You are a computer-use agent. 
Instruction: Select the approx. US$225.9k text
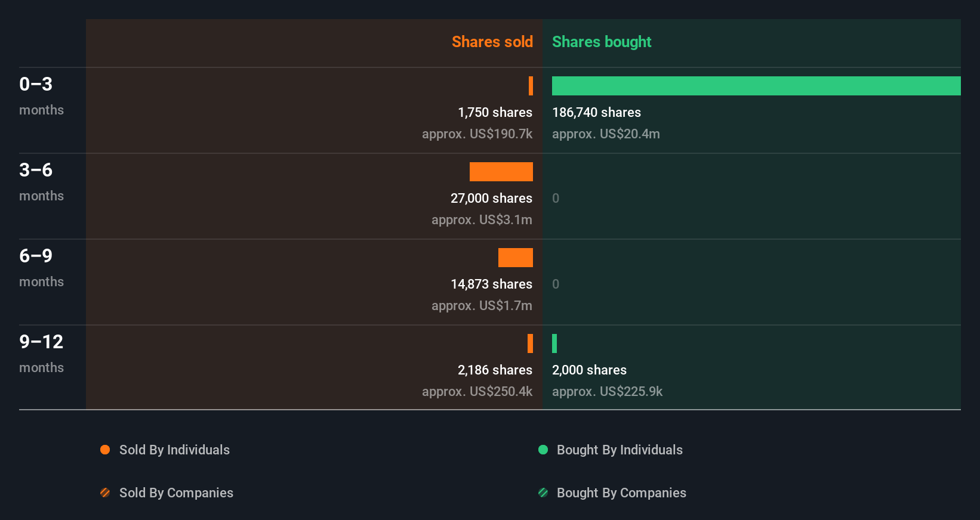click(607, 391)
